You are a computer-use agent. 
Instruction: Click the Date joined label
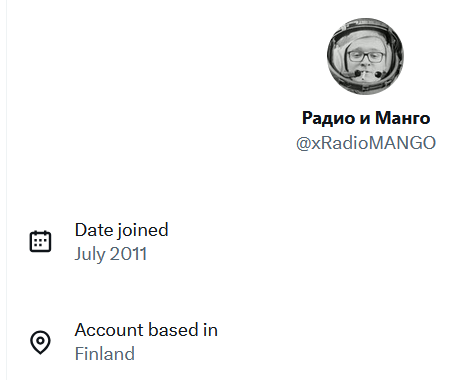point(121,230)
